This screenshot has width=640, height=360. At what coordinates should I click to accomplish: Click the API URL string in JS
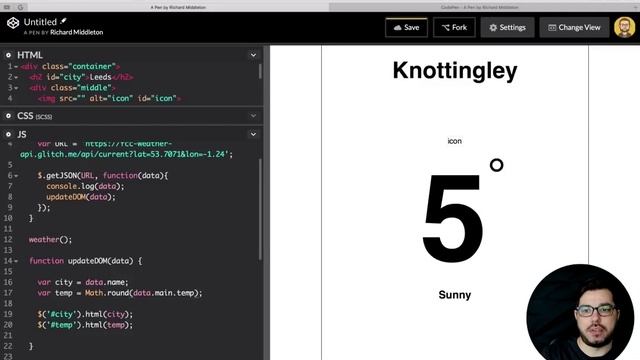tap(125, 154)
